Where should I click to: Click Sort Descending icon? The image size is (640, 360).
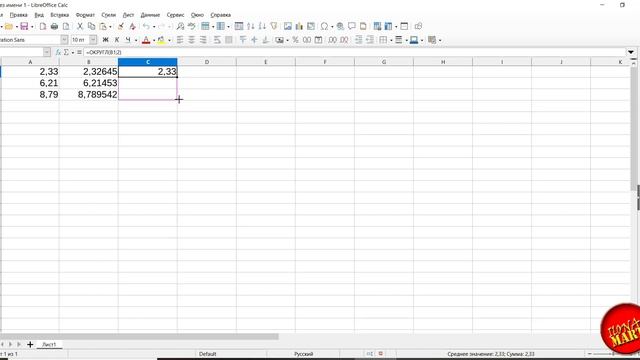pyautogui.click(x=262, y=27)
